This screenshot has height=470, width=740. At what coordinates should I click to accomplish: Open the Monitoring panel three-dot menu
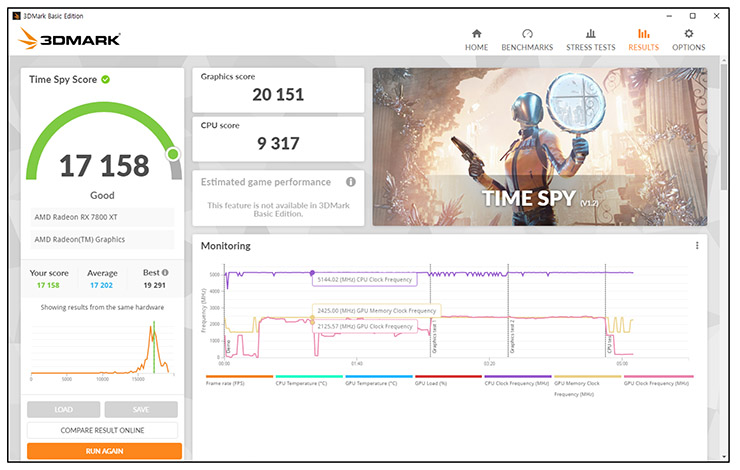[x=697, y=246]
